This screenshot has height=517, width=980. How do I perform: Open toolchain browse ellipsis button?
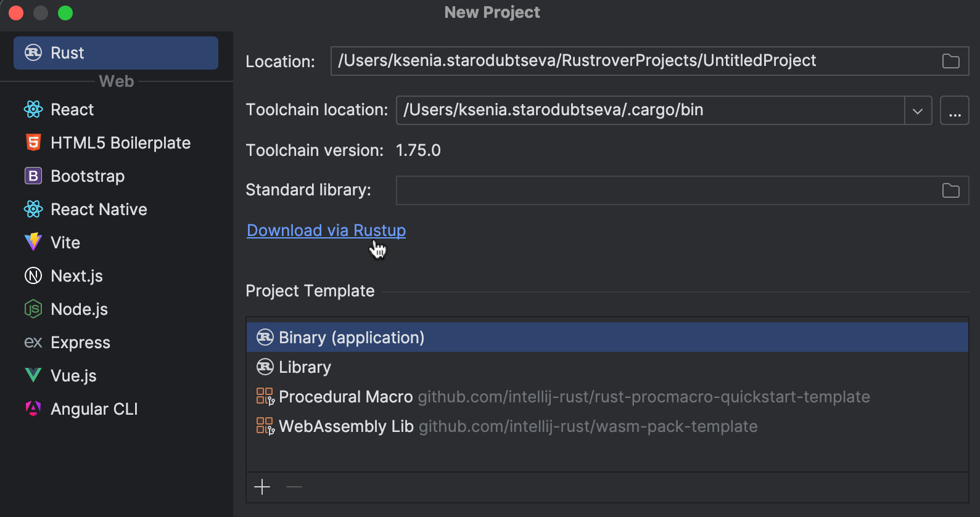click(954, 111)
